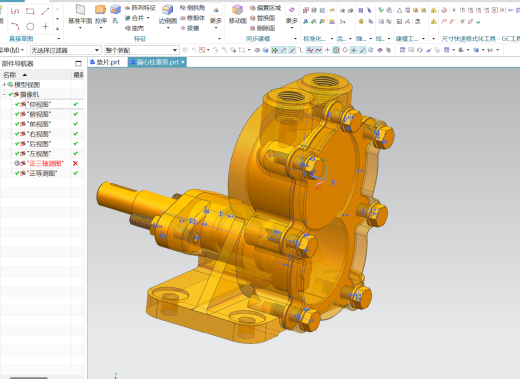
Task: Click the 删除面 delete face tool
Action: coord(262,28)
